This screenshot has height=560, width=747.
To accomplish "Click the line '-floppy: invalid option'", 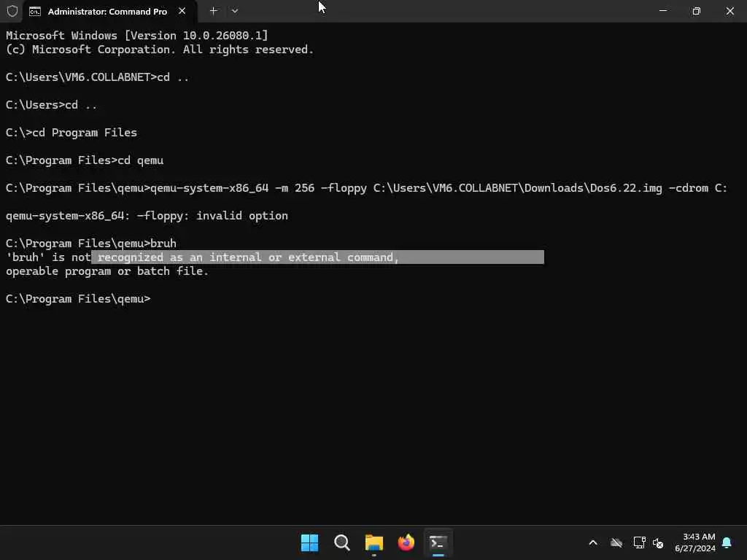I will pos(147,216).
